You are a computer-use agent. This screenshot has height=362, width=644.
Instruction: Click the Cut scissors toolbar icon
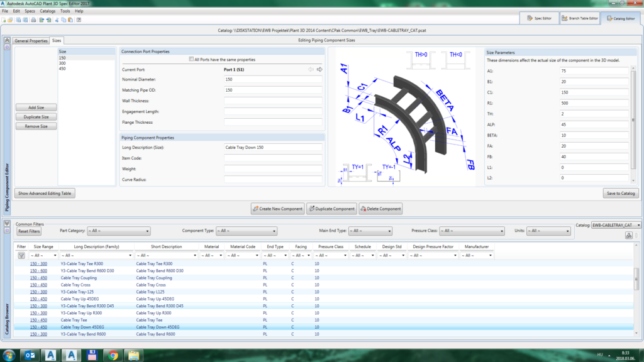coord(57,19)
